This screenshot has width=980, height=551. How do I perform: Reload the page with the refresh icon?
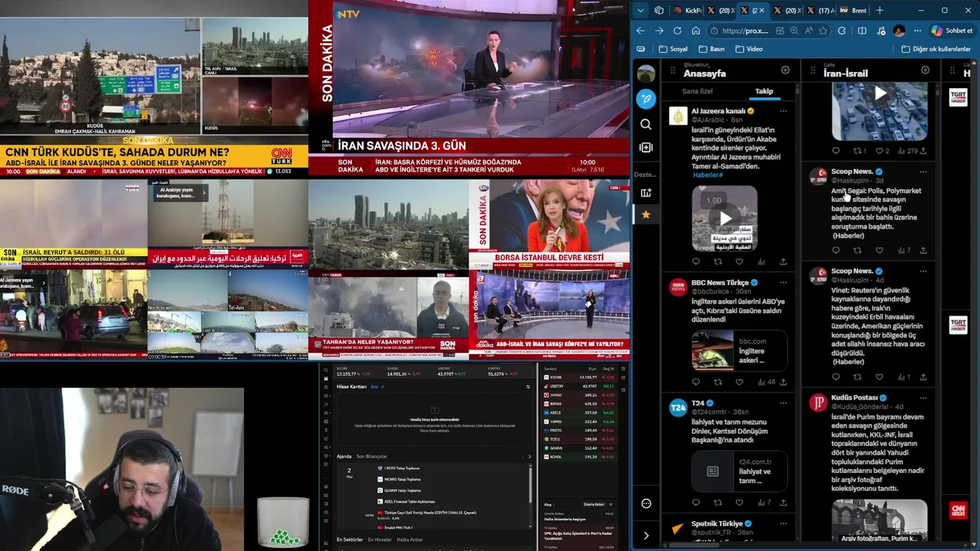click(x=678, y=31)
